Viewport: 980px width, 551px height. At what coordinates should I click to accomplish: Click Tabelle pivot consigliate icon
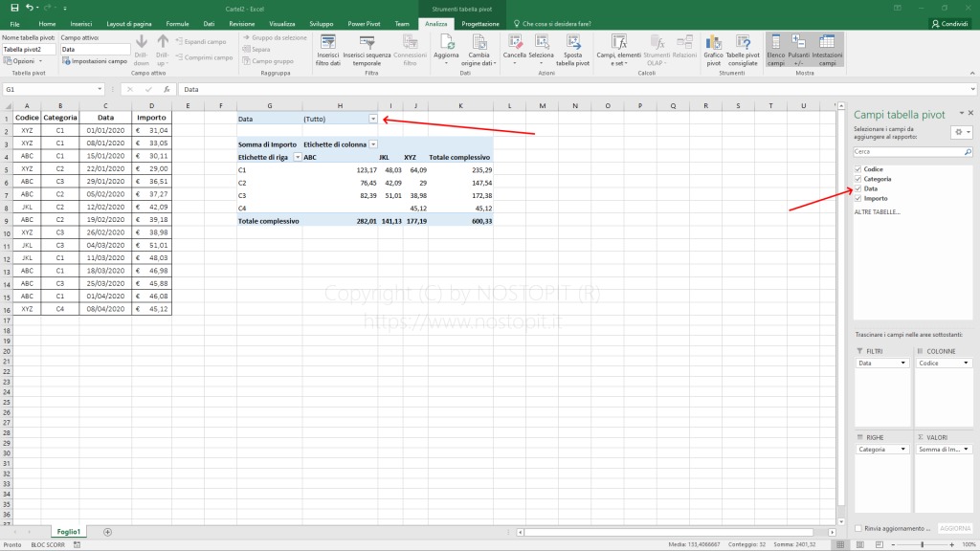coord(743,42)
